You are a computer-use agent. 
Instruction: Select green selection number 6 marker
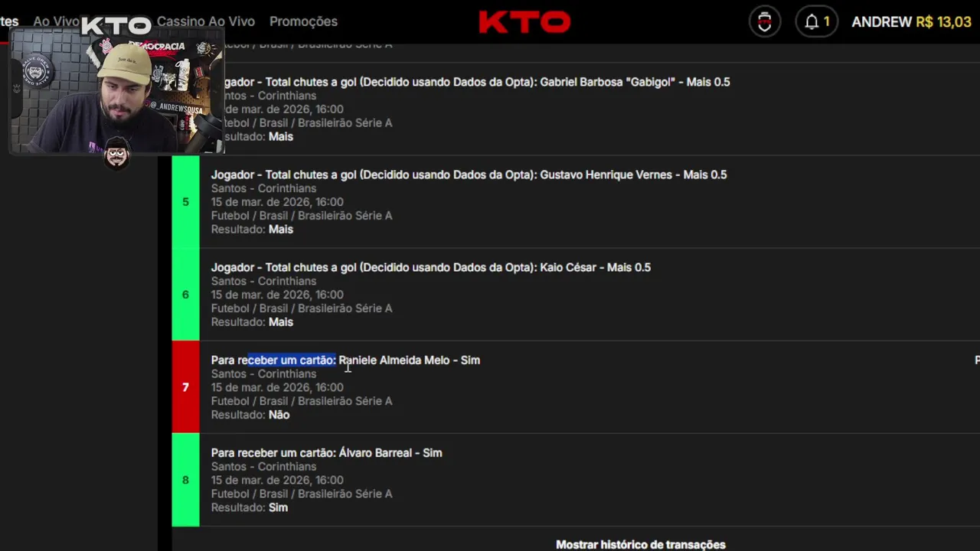tap(185, 295)
